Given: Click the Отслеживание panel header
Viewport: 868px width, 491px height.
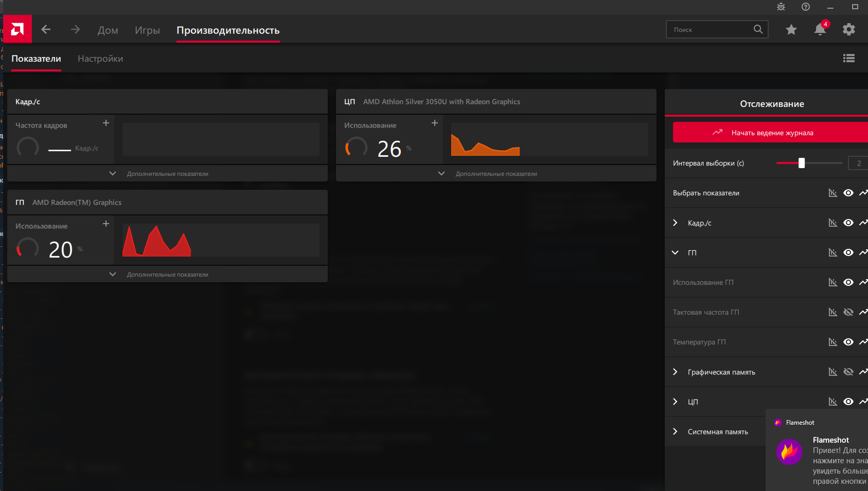Looking at the screenshot, I should point(772,104).
